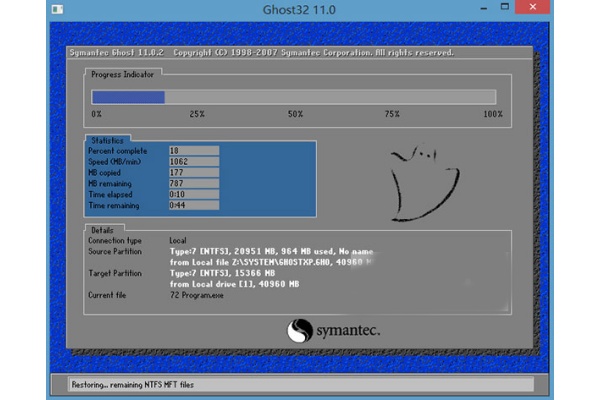Select the Statistics panel label
The height and width of the screenshot is (400, 600).
coord(107,140)
